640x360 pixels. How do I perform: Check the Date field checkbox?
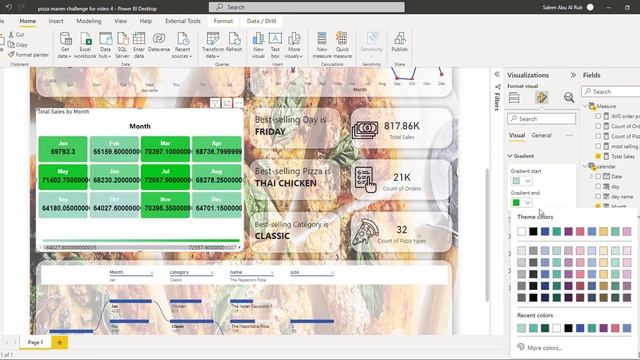coord(598,176)
